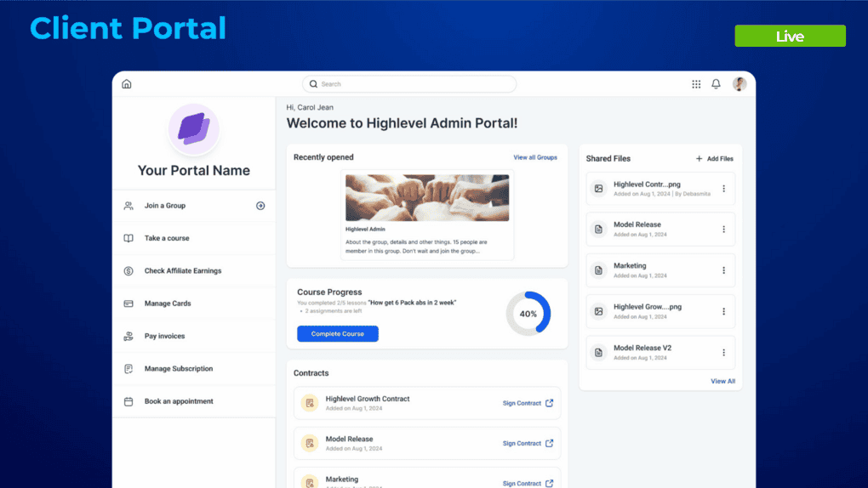Click the green Live badge
868x488 pixels.
click(x=790, y=36)
